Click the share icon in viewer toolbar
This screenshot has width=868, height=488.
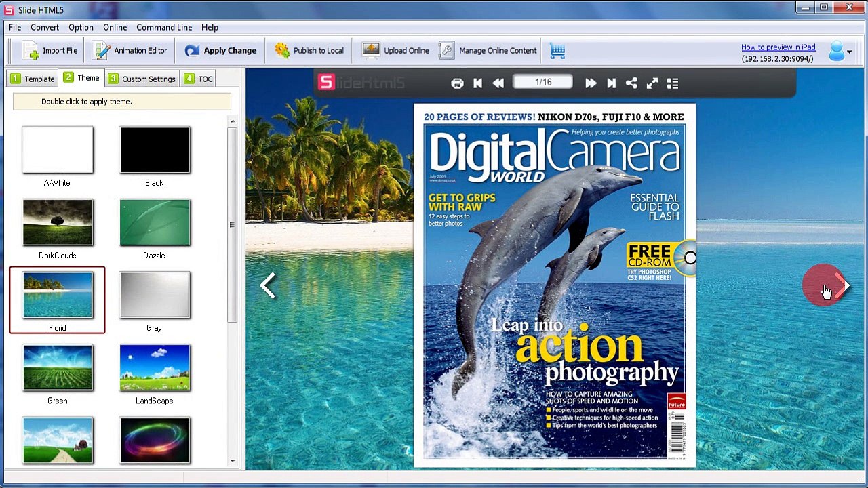pyautogui.click(x=631, y=83)
